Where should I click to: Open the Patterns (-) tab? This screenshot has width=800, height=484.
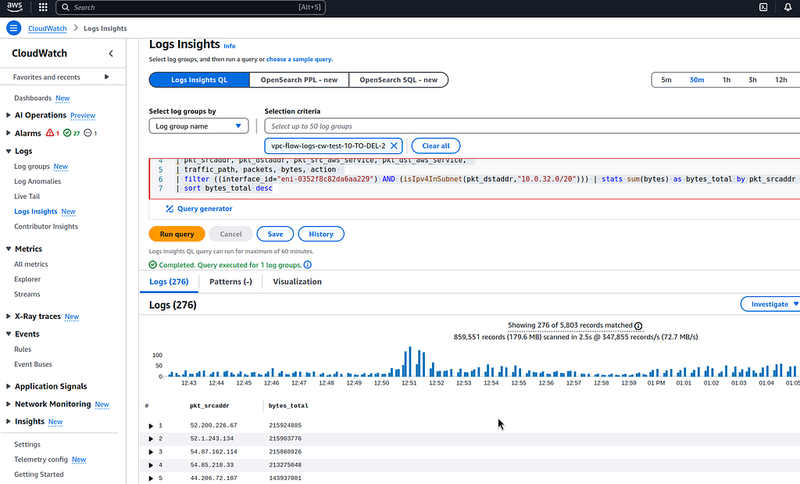231,282
